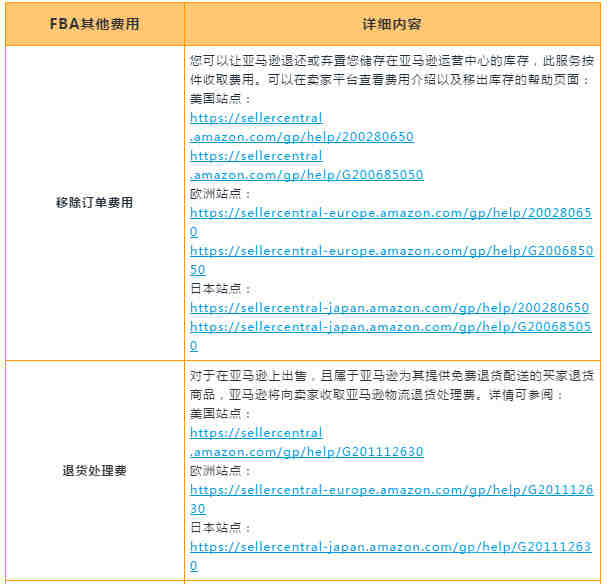Open US returns link ending G201112630
Screen dimensions: 608x584
[306, 442]
